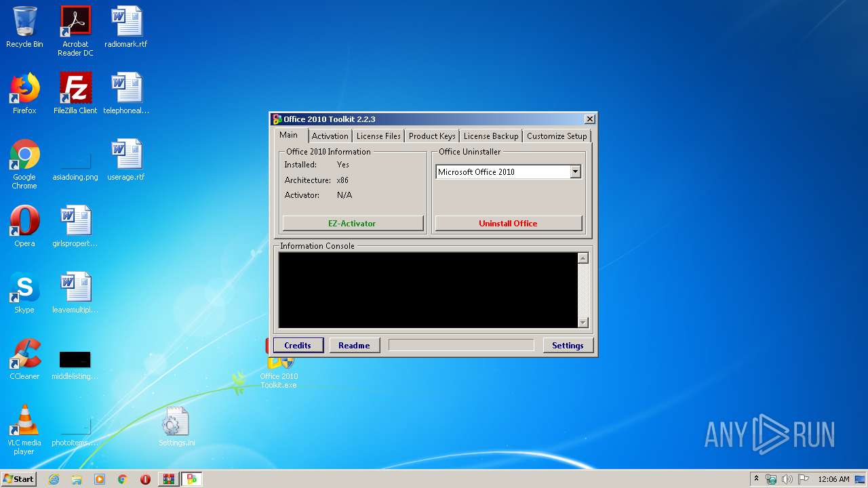Launch FileZilla Client shortcut
This screenshot has width=868, height=488.
click(75, 94)
